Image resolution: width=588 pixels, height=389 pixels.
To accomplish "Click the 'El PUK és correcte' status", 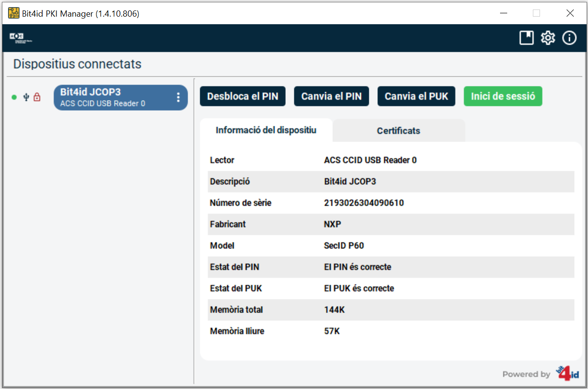I will click(x=359, y=288).
